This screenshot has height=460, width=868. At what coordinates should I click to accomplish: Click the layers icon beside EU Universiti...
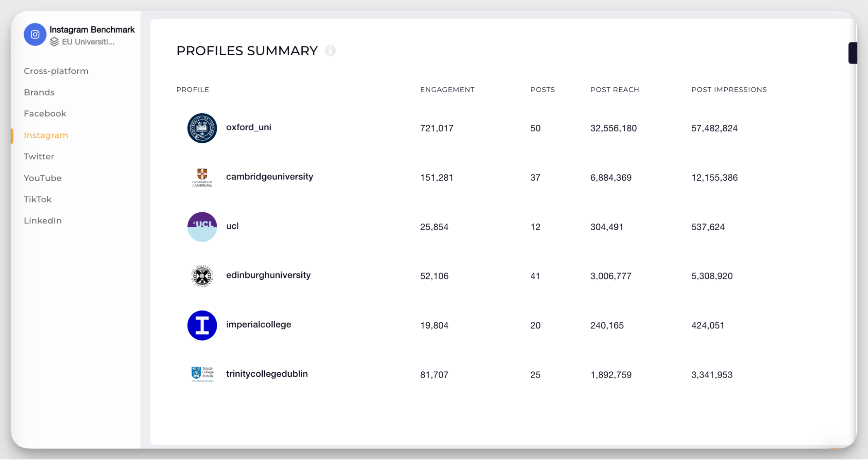pos(54,42)
